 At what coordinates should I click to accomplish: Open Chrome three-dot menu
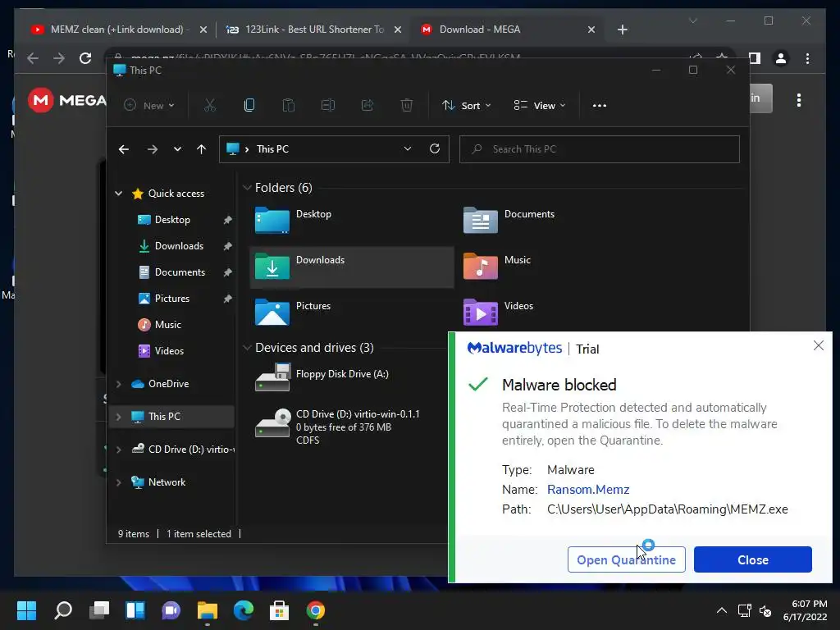coord(807,58)
